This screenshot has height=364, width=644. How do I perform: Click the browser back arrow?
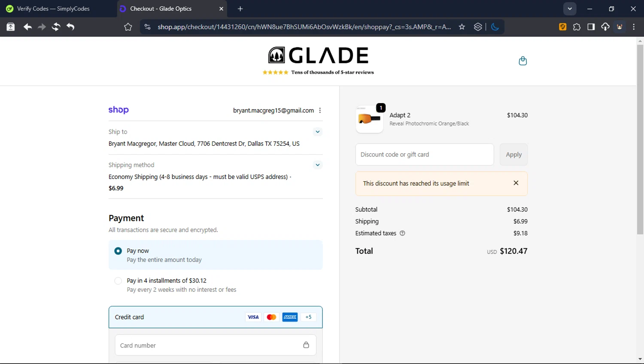tap(27, 27)
